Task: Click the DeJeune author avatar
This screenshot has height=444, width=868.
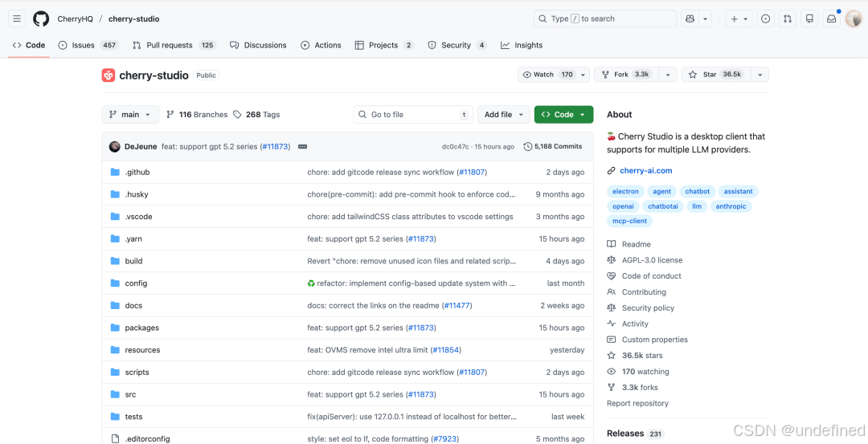Action: pyautogui.click(x=115, y=146)
